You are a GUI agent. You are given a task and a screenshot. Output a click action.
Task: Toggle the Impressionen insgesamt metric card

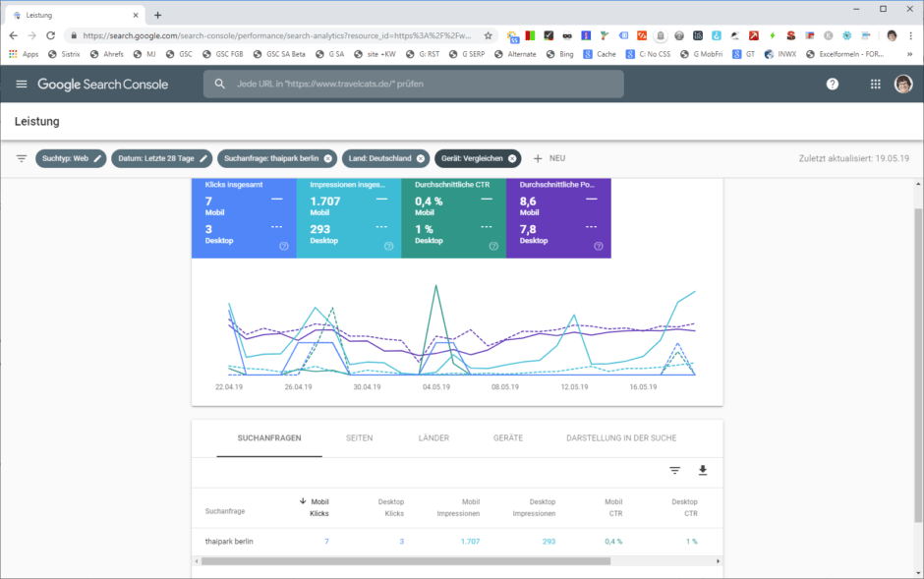point(349,218)
